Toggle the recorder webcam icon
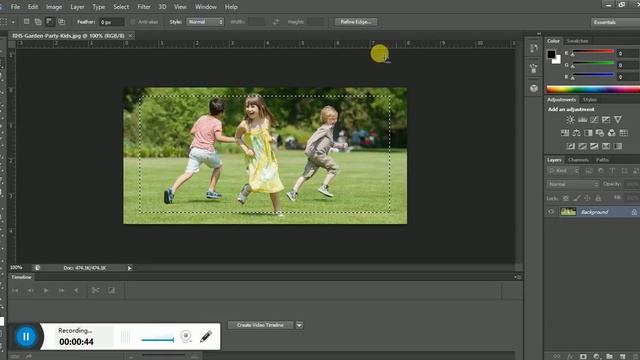 point(186,336)
